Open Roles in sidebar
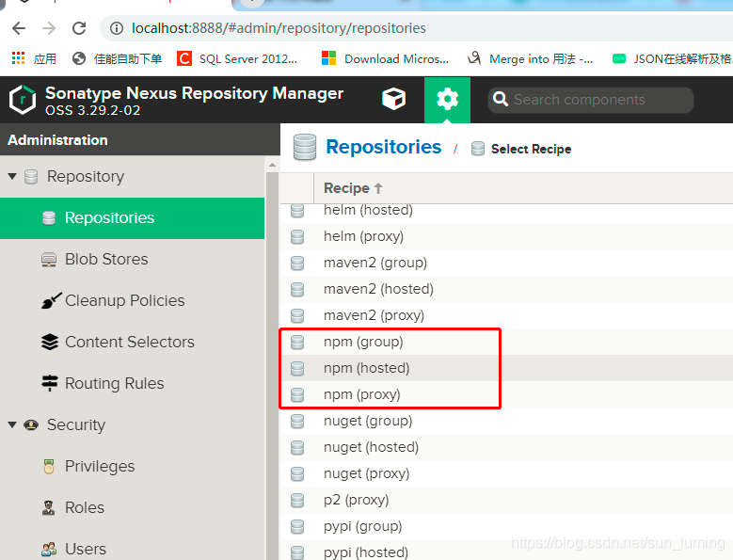The image size is (733, 560). 133,507
